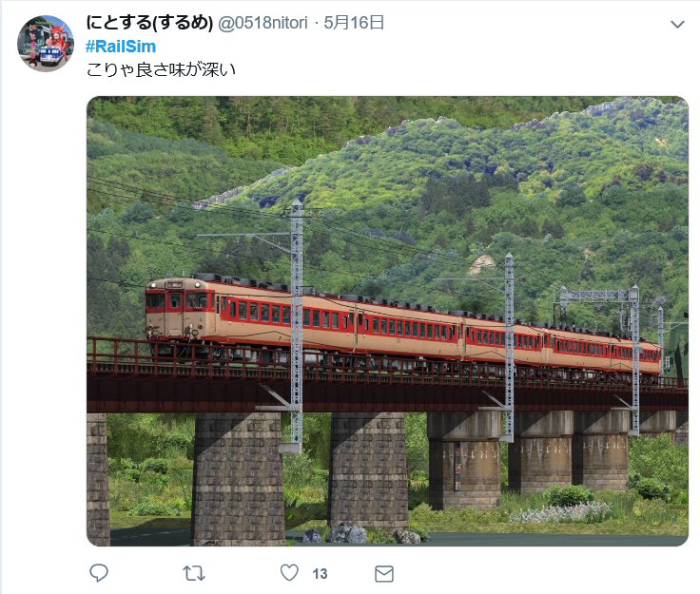Image resolution: width=700 pixels, height=594 pixels.
Task: Open display name にとする(するめ) profile
Action: tap(149, 23)
